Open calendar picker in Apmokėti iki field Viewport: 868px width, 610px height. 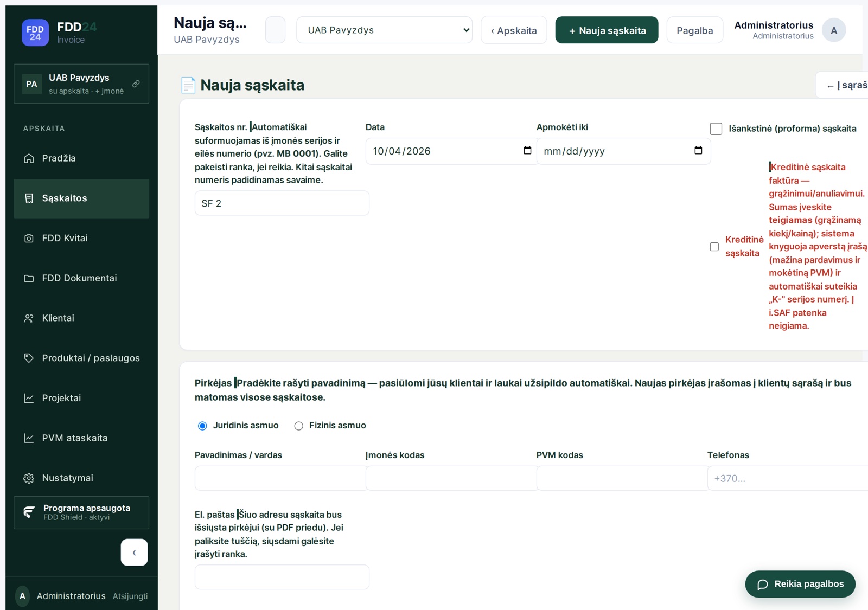(x=698, y=151)
